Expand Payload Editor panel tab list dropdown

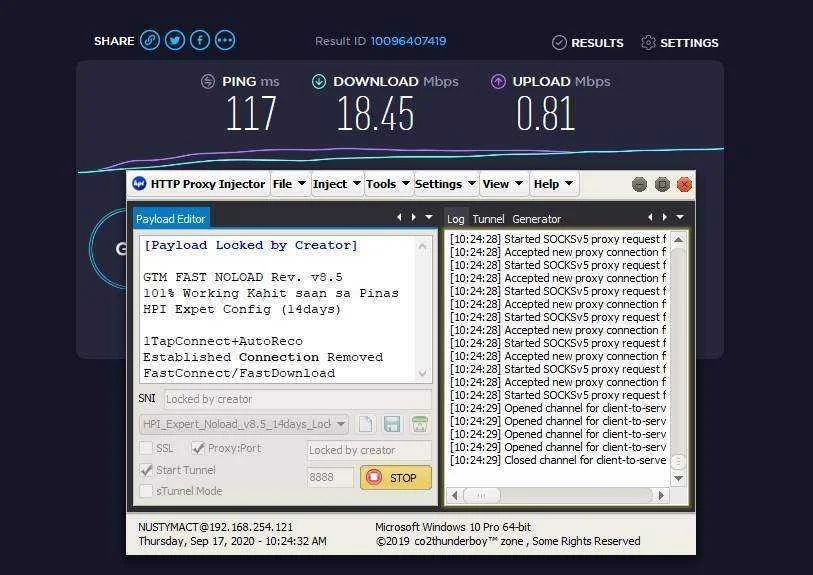click(x=429, y=217)
